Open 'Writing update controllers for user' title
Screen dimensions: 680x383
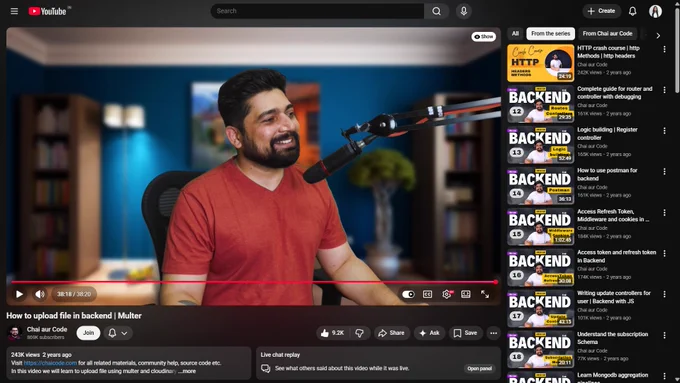click(614, 297)
